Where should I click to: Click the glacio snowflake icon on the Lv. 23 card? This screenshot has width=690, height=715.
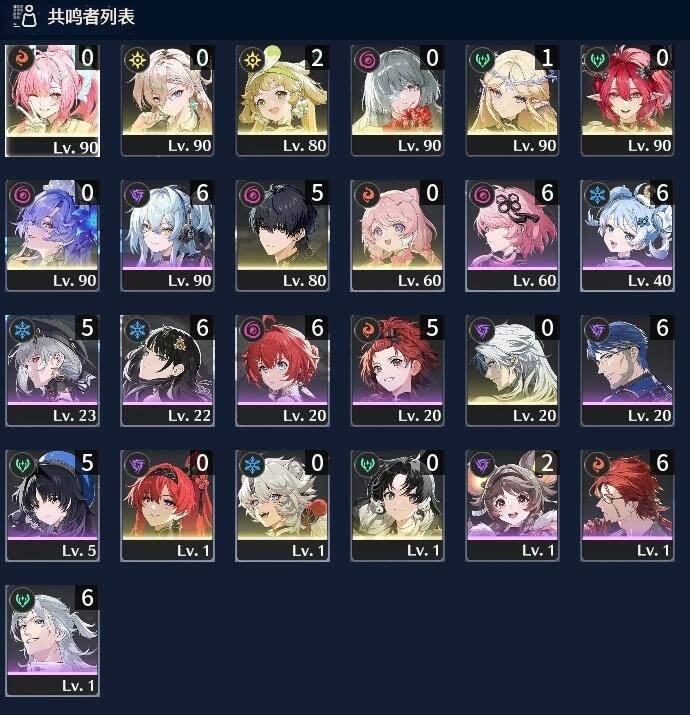pyautogui.click(x=23, y=330)
